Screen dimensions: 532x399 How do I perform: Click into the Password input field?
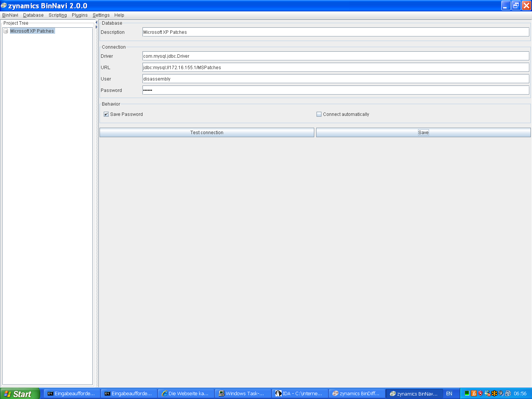tap(336, 90)
